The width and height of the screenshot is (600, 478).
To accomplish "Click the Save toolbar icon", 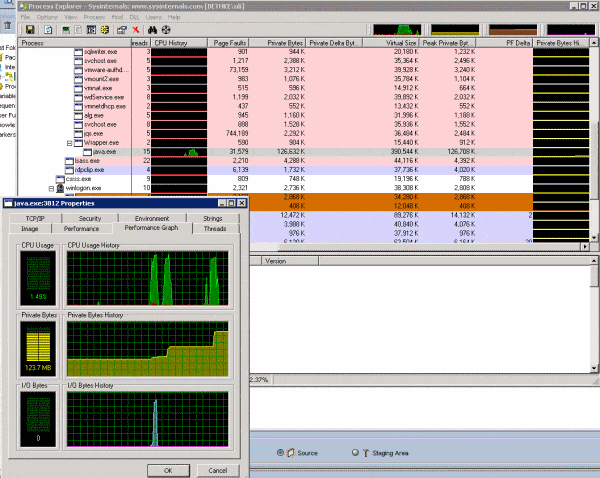I will [30, 30].
